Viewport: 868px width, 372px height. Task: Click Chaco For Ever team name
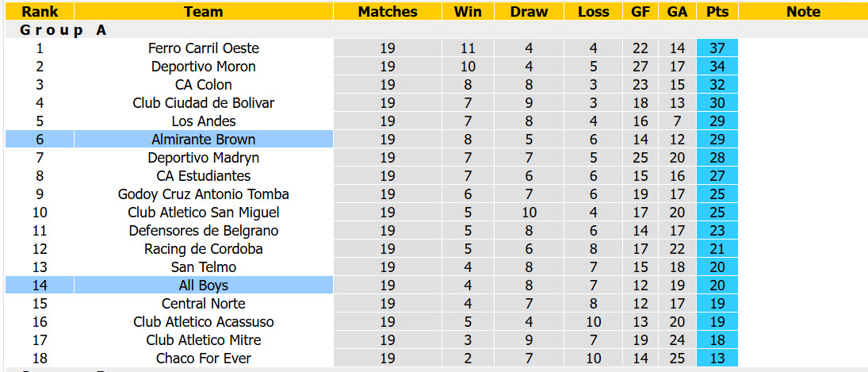(204, 359)
